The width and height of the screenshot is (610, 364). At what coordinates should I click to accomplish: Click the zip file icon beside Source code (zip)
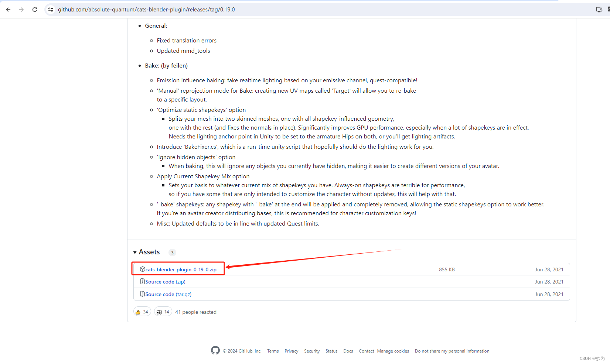(142, 281)
